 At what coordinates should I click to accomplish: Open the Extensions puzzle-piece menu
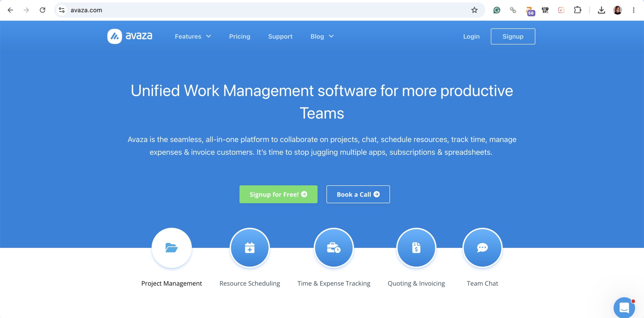click(x=578, y=10)
